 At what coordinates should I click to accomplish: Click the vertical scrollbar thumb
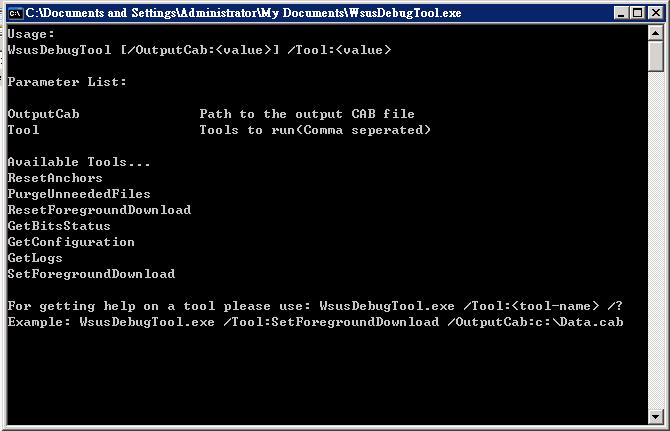pyautogui.click(x=655, y=56)
